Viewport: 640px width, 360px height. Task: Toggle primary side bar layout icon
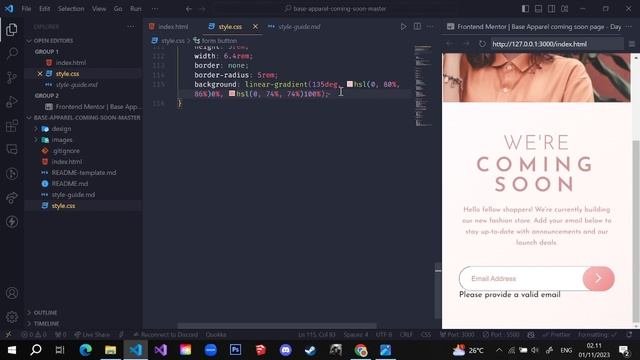tap(525, 9)
